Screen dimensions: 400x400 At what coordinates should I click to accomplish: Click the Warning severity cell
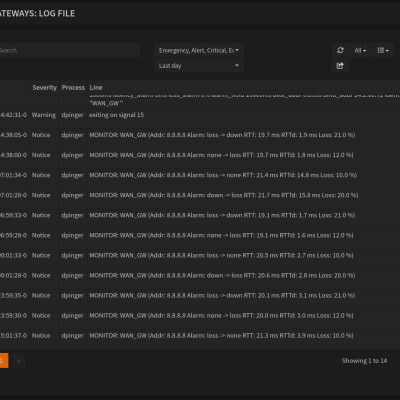tap(44, 115)
